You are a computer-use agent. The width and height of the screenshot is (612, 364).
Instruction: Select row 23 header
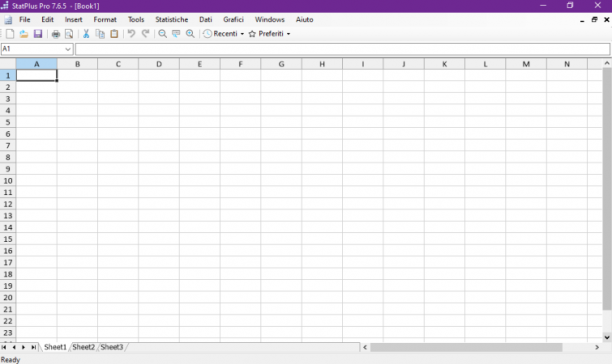pos(8,333)
